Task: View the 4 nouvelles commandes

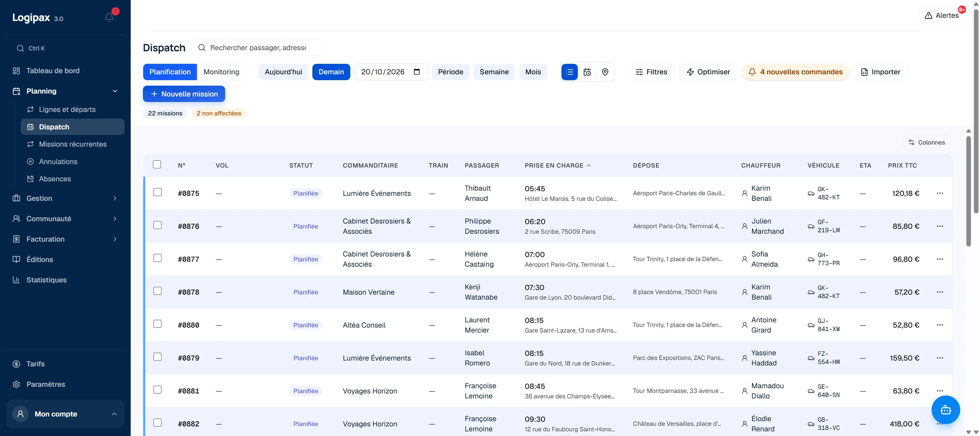Action: click(x=795, y=72)
